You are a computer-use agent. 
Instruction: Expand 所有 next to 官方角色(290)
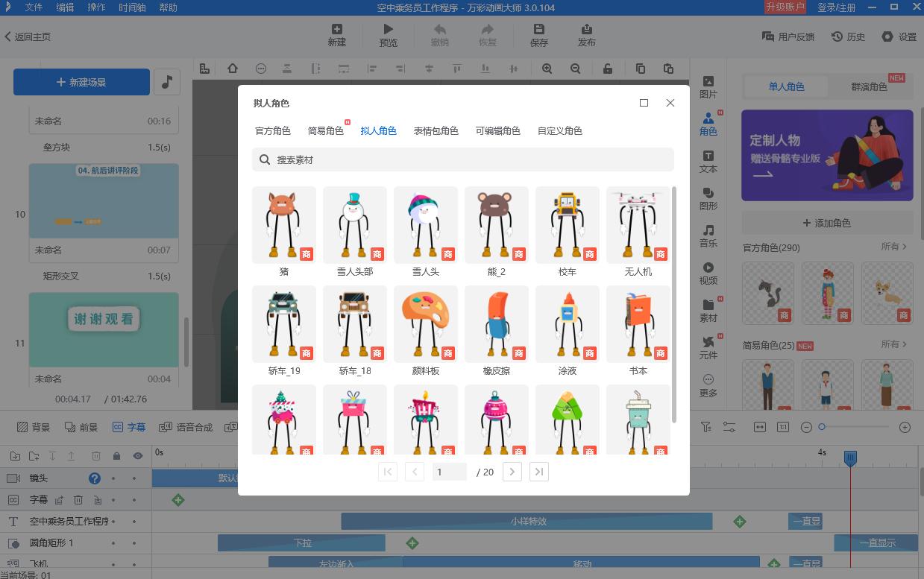(x=893, y=247)
